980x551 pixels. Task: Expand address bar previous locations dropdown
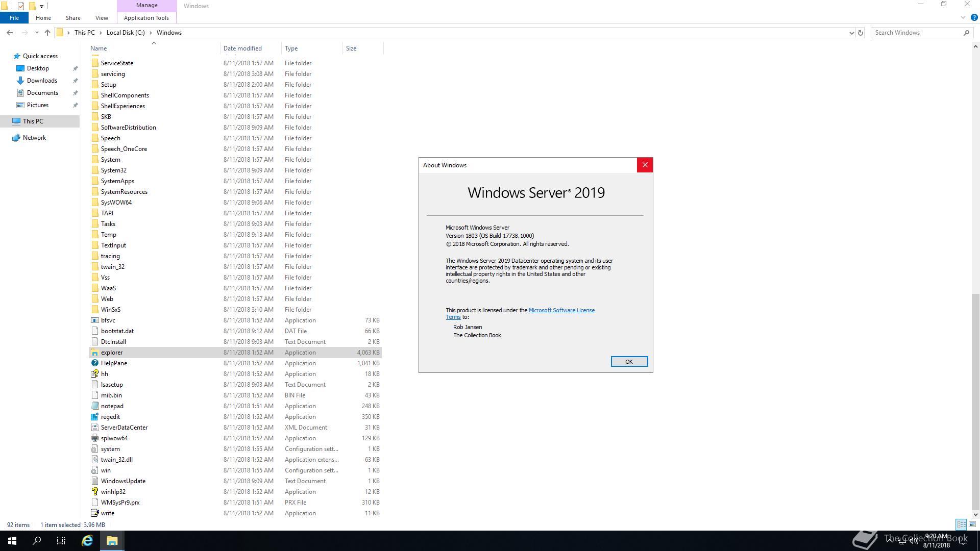pos(851,33)
